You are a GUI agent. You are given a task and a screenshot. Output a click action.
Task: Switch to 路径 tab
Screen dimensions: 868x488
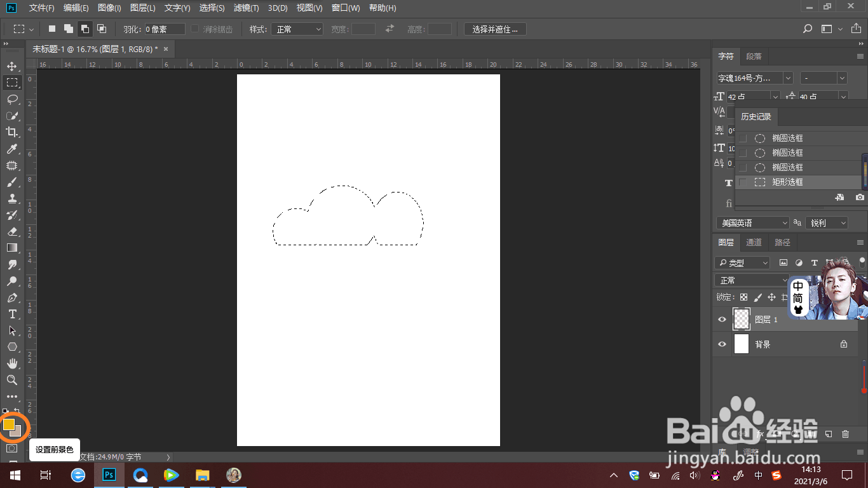pos(783,243)
